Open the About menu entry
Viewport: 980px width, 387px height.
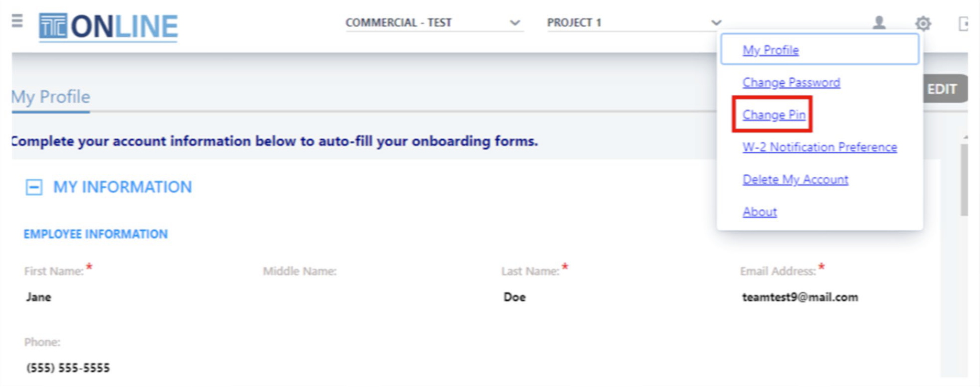point(759,212)
